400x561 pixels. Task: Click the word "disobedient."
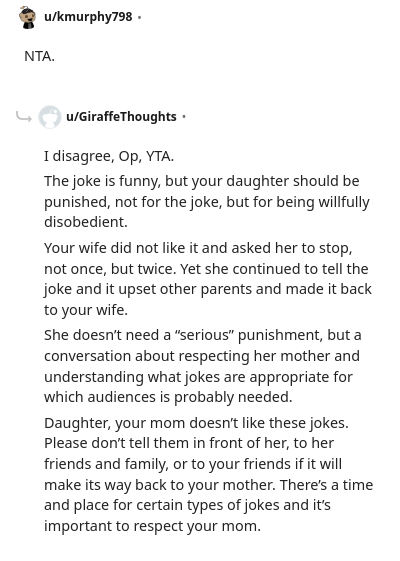[x=86, y=222]
